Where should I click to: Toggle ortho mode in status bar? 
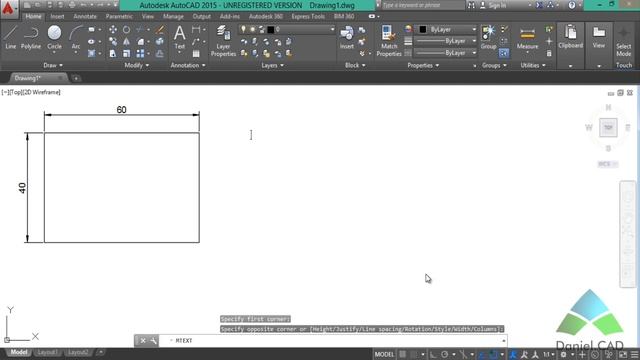click(433, 354)
